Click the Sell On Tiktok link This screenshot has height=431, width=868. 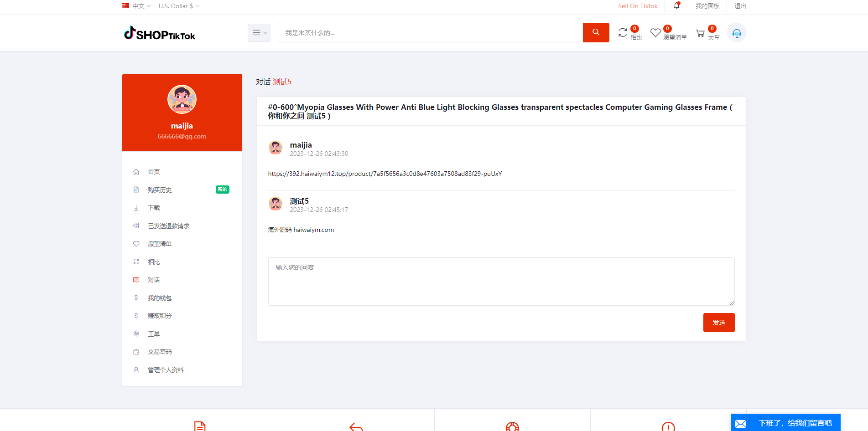click(638, 6)
